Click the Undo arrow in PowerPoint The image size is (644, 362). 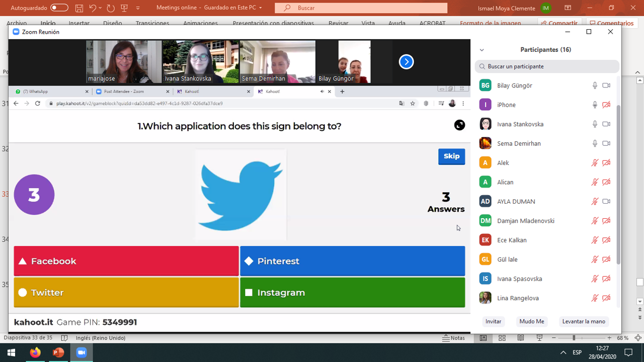click(93, 8)
